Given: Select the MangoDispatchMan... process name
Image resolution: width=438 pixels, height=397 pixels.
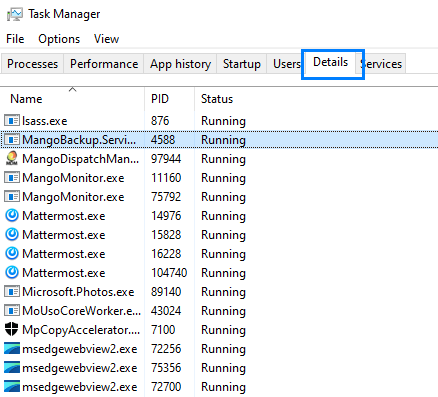Looking at the screenshot, I should pos(80,159).
